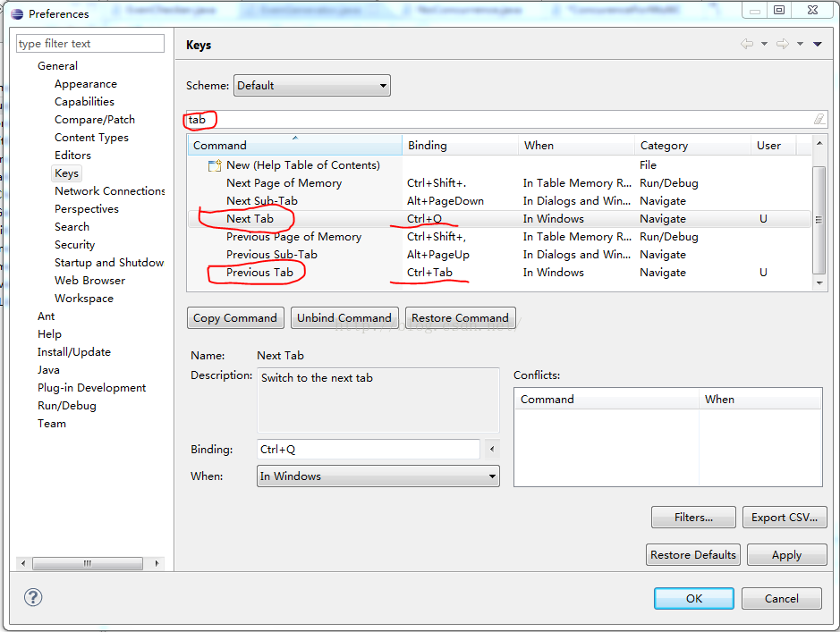Select Ant in the preferences tree

(47, 316)
